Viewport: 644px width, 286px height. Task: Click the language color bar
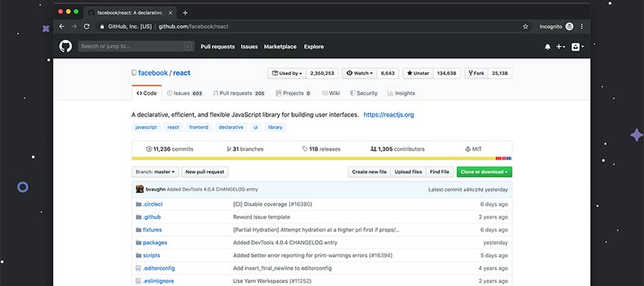(321, 158)
